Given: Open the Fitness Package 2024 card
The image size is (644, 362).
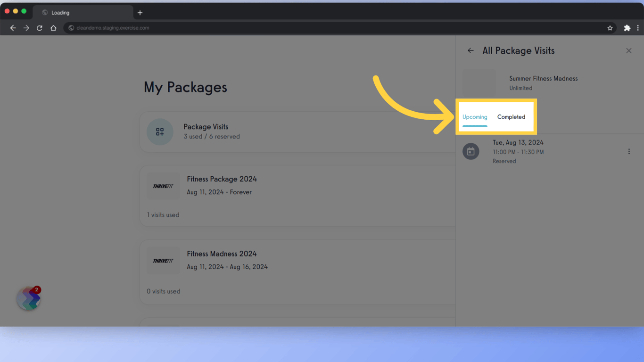Looking at the screenshot, I should (297, 196).
